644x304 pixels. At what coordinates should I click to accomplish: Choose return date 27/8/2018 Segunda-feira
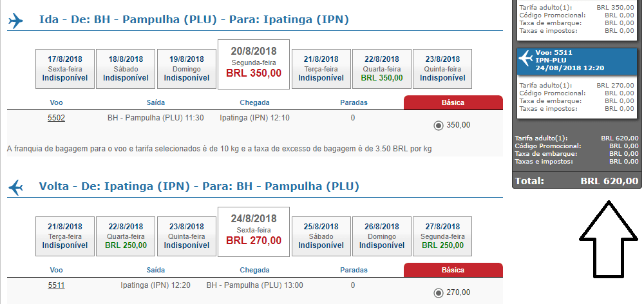pyautogui.click(x=442, y=236)
